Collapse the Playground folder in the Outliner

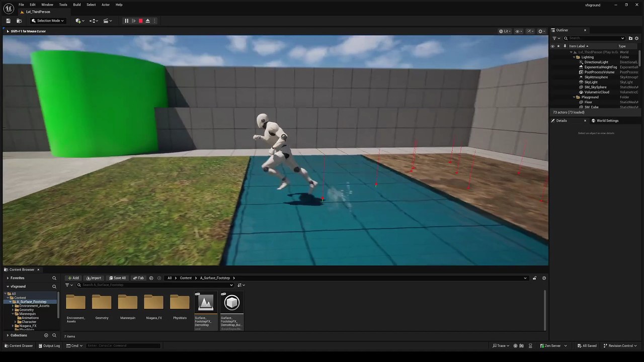574,98
